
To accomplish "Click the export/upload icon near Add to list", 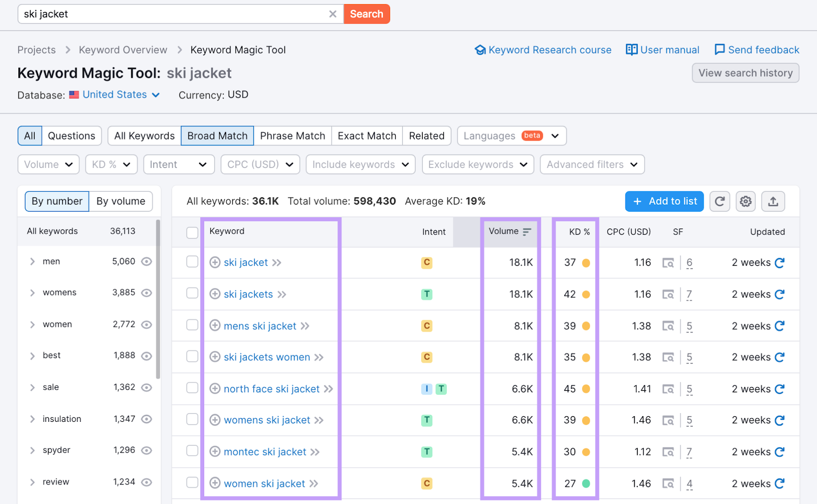I will [x=773, y=201].
